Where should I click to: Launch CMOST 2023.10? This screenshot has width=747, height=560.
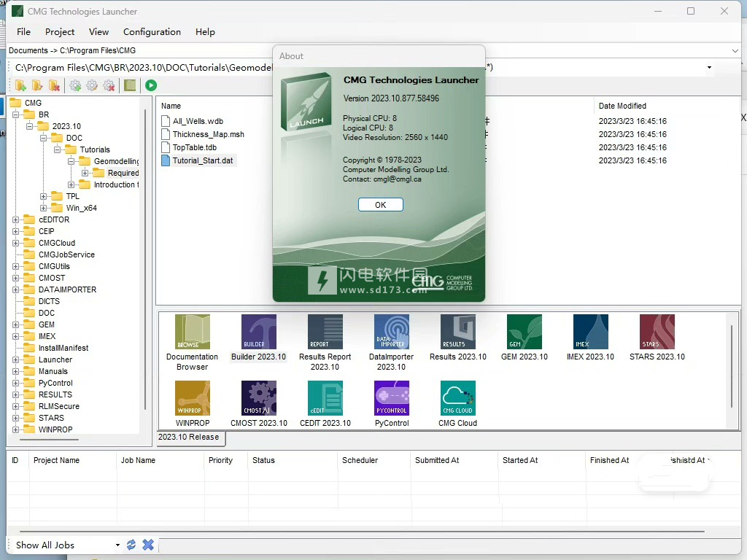(259, 398)
